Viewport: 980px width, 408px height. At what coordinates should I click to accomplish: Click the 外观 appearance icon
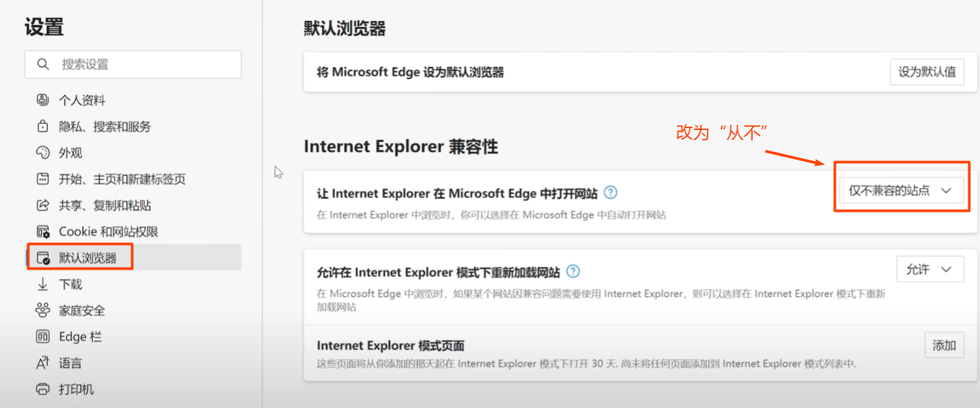point(42,152)
